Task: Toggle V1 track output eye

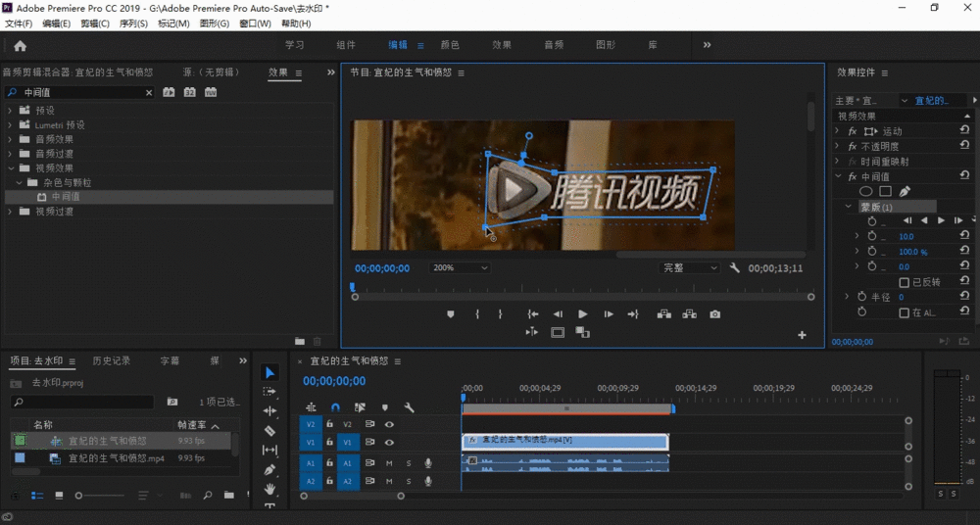Action: click(389, 442)
